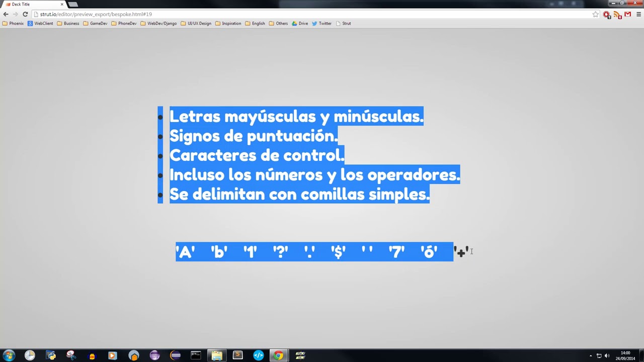Open the Snipping Tool taskbar icon
This screenshot has height=362, width=644.
(71, 355)
